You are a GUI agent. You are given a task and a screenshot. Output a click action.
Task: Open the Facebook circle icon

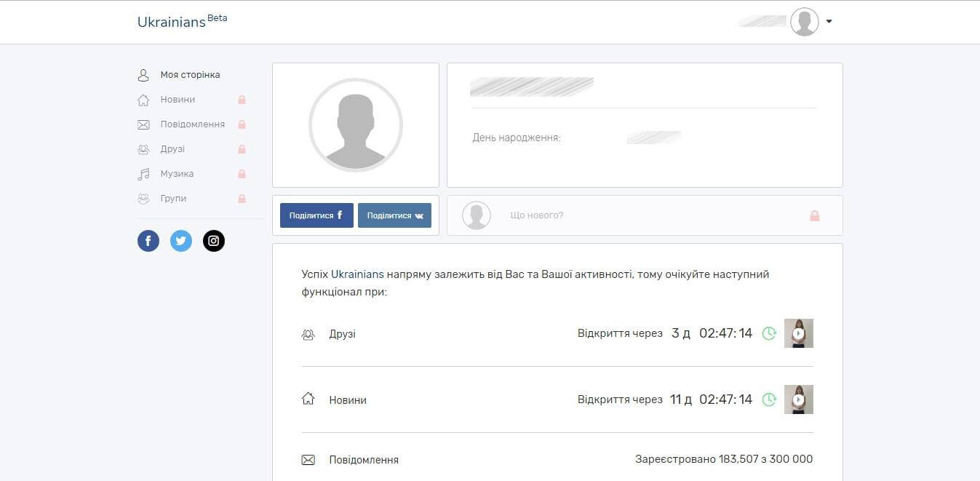[148, 241]
